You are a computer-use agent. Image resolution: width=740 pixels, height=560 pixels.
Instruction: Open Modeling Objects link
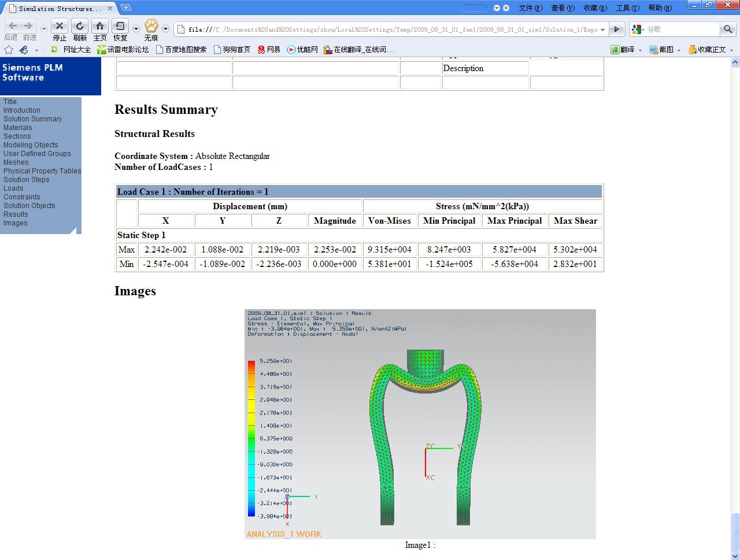tap(31, 145)
